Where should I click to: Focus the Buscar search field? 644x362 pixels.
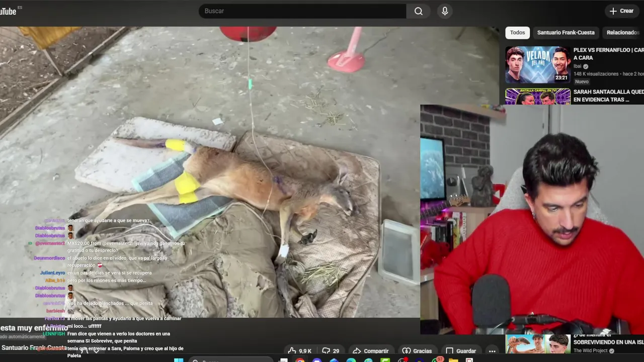click(x=302, y=11)
